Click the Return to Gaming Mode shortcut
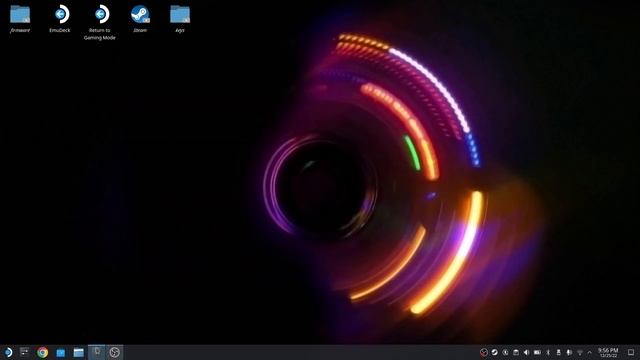The height and width of the screenshot is (360, 640). tap(100, 22)
